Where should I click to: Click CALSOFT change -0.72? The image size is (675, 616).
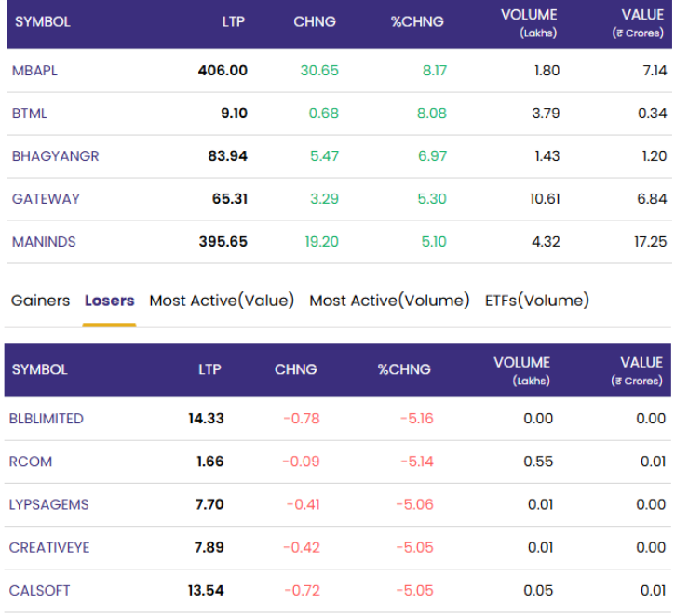303,591
